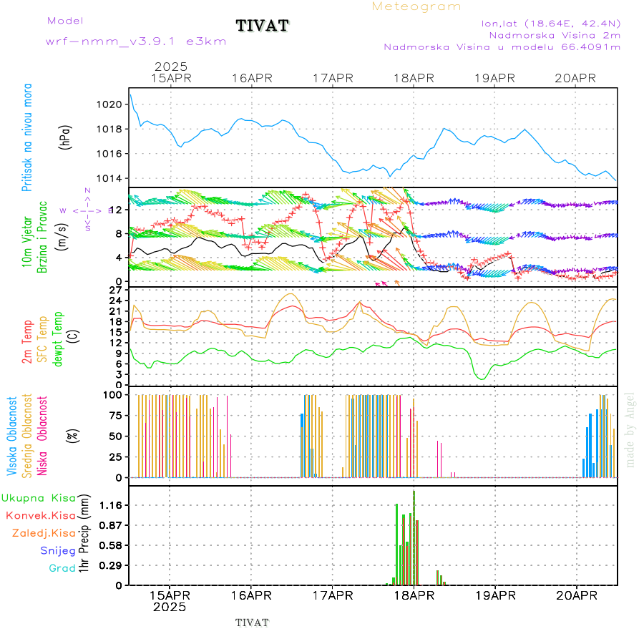Click the lon,lat coordinates text
This screenshot has height=644, width=644.
(x=550, y=22)
